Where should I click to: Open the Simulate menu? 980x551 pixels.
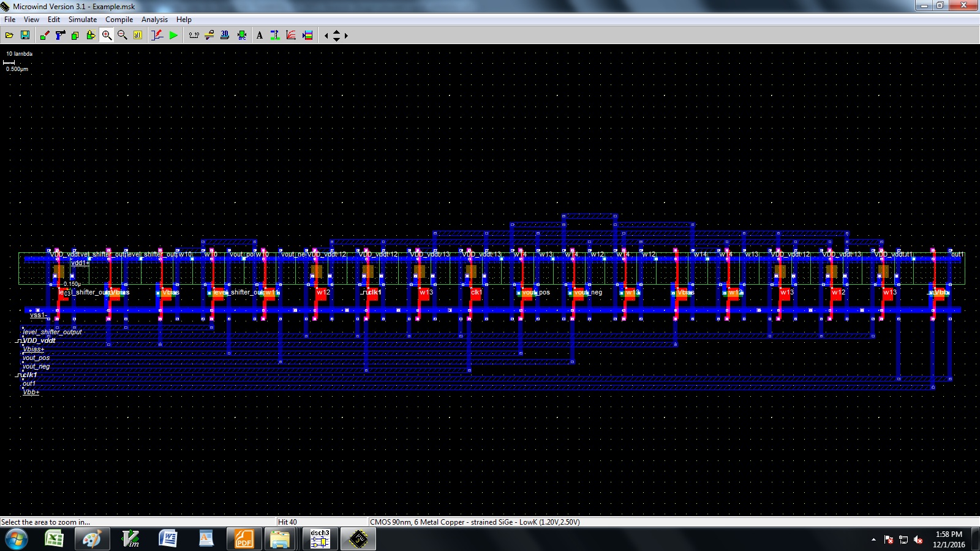pyautogui.click(x=83, y=20)
